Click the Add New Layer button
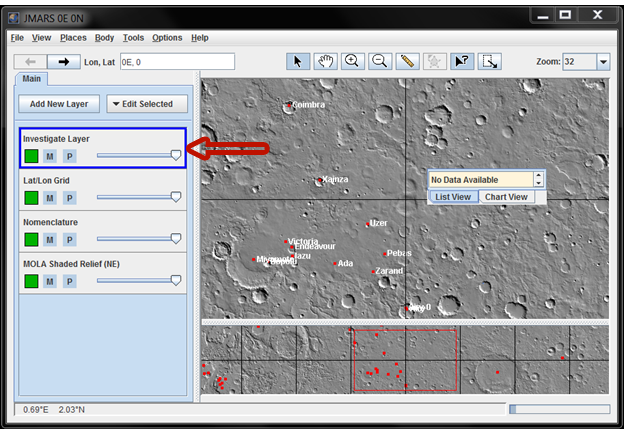 [59, 104]
